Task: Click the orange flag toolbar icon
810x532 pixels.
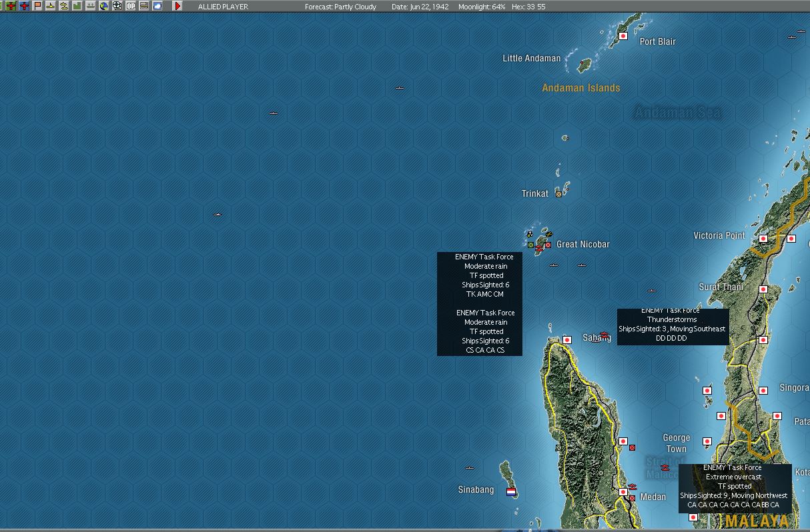Action: (37, 6)
